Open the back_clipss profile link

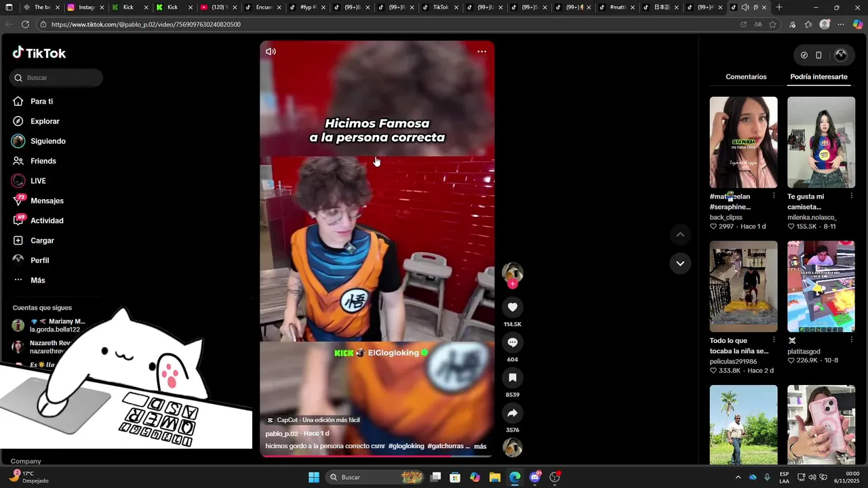pyautogui.click(x=726, y=217)
